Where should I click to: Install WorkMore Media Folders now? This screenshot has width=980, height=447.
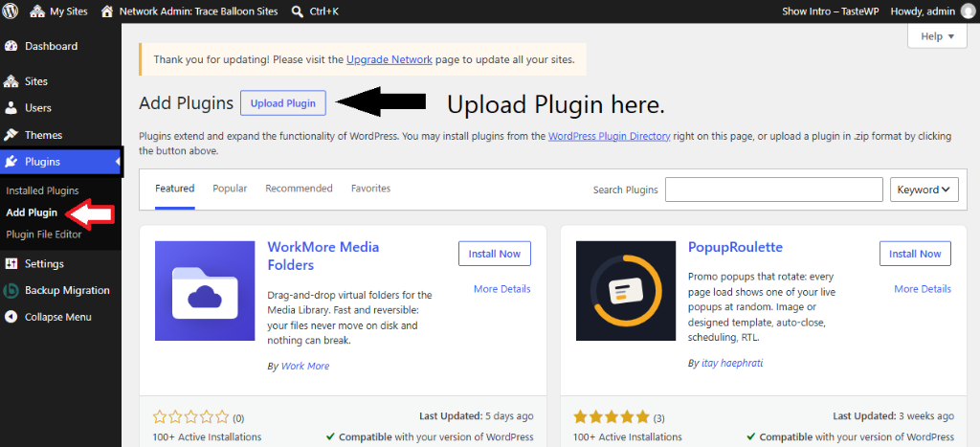tap(495, 254)
